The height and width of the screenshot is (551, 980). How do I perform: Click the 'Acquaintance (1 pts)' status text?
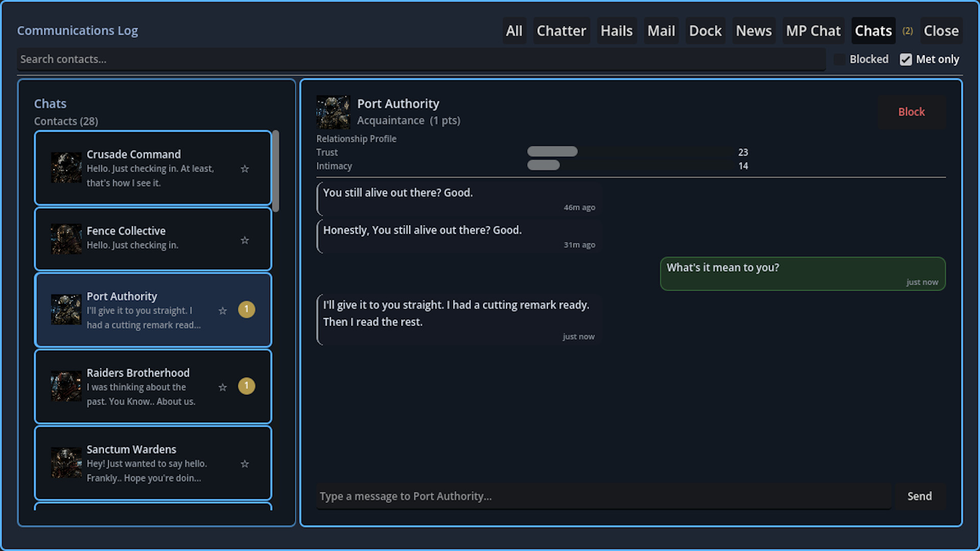pyautogui.click(x=408, y=120)
